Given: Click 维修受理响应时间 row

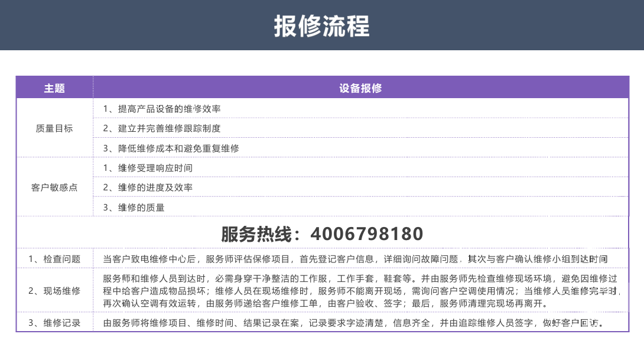Looking at the screenshot, I should coord(360,168).
